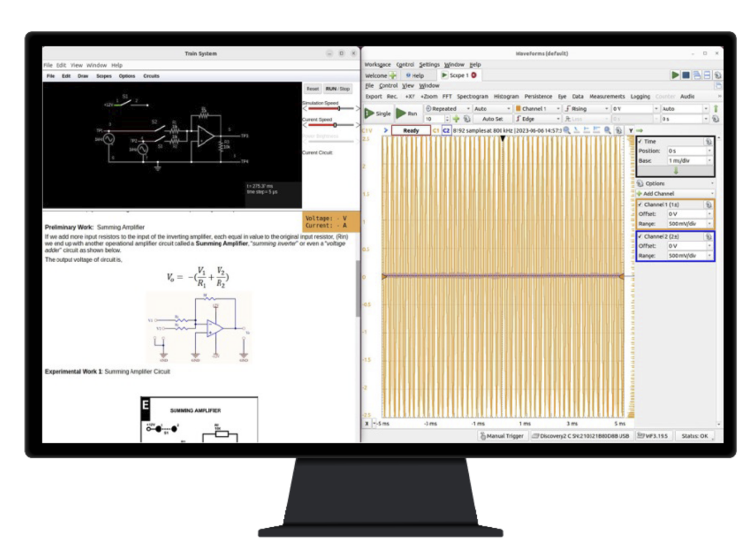
Task: Click the blue stop square icon
Action: click(686, 75)
